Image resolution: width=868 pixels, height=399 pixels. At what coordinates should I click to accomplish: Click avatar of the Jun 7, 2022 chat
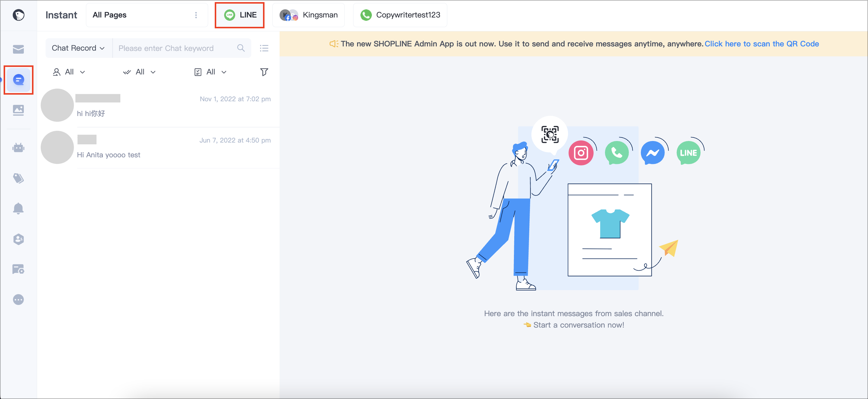click(57, 147)
